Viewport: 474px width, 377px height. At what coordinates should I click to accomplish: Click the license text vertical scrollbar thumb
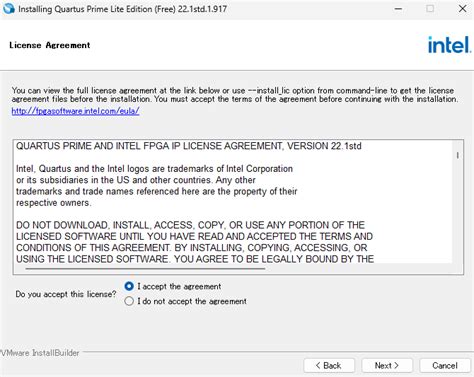458,155
